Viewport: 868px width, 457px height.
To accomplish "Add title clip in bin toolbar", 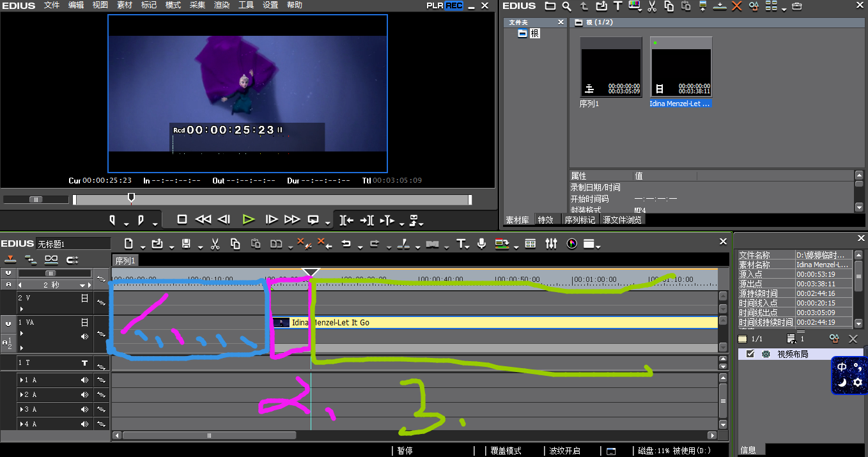I will coord(618,6).
